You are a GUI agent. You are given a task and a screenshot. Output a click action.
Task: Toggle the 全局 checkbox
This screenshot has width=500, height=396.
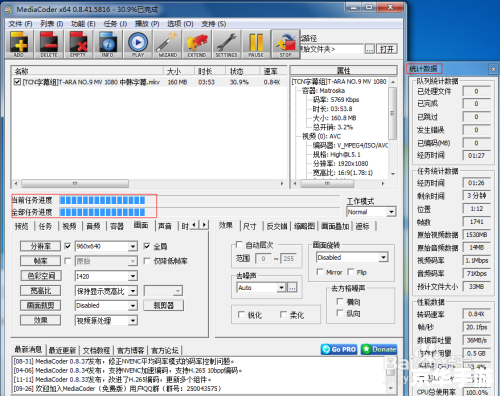pos(147,246)
